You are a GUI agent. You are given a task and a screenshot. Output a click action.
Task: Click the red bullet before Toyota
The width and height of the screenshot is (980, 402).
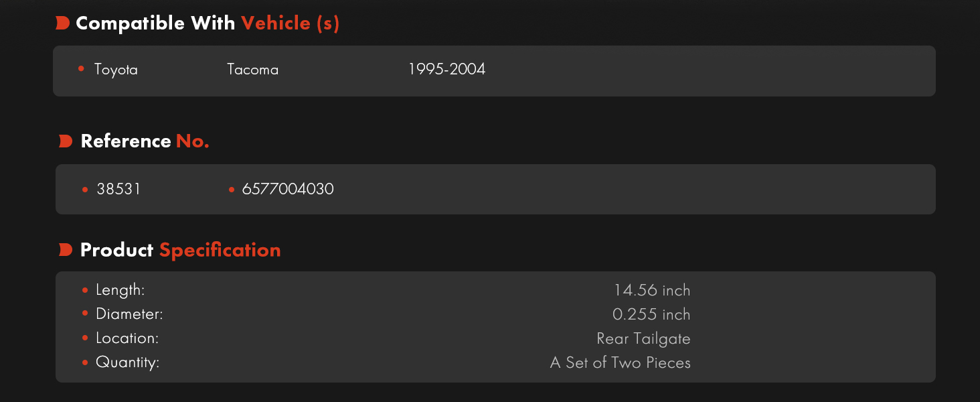tap(81, 68)
